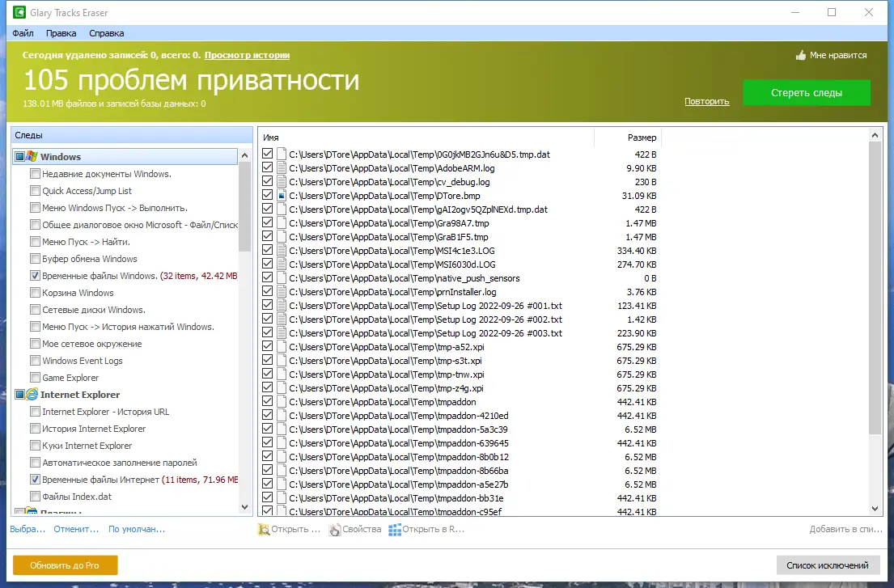This screenshot has height=588, width=894.
Task: Click the file icon of tmp-a52.xpi
Action: [281, 347]
